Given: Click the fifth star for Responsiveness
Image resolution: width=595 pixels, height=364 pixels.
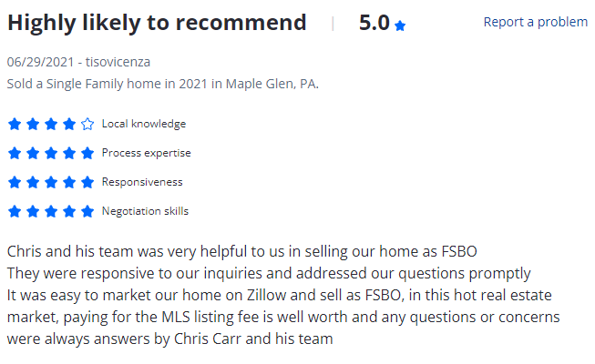Looking at the screenshot, I should (x=87, y=182).
